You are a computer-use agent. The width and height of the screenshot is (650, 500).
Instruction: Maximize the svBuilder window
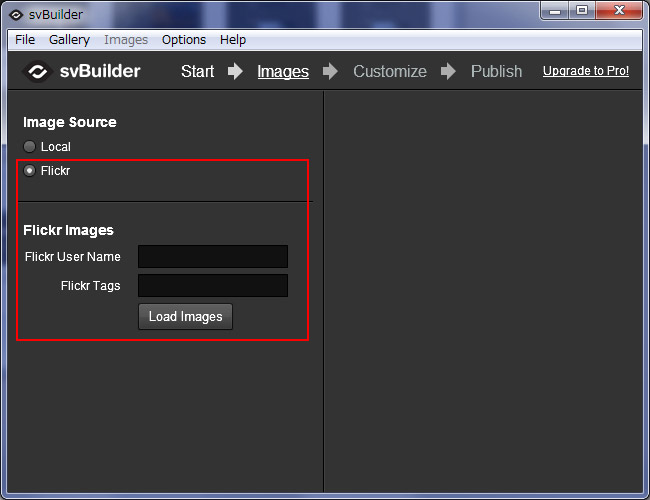(x=582, y=10)
